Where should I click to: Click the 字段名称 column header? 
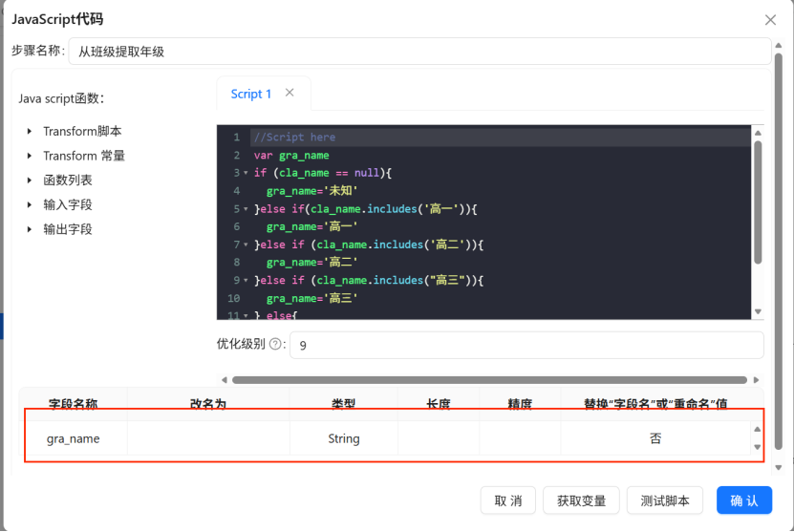click(x=73, y=404)
